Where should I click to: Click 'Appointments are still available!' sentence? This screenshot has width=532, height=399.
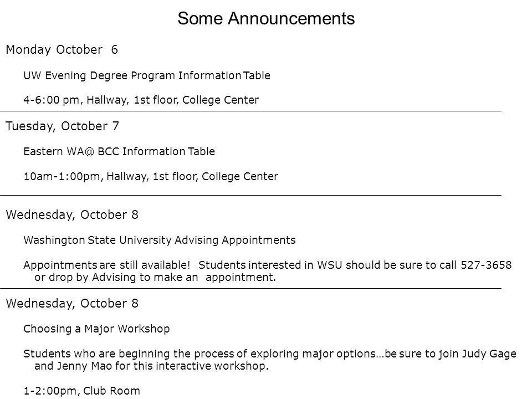(x=107, y=265)
